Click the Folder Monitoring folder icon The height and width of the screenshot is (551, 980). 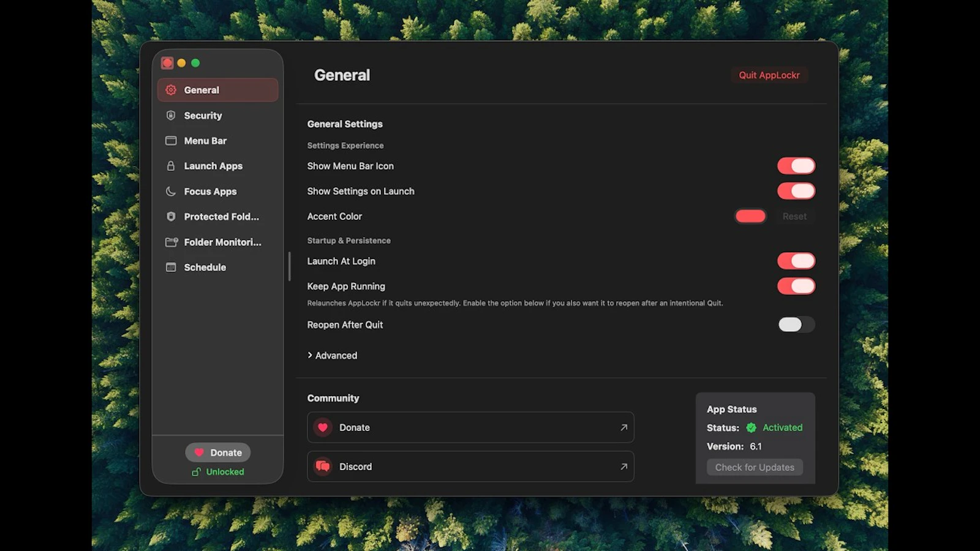171,242
